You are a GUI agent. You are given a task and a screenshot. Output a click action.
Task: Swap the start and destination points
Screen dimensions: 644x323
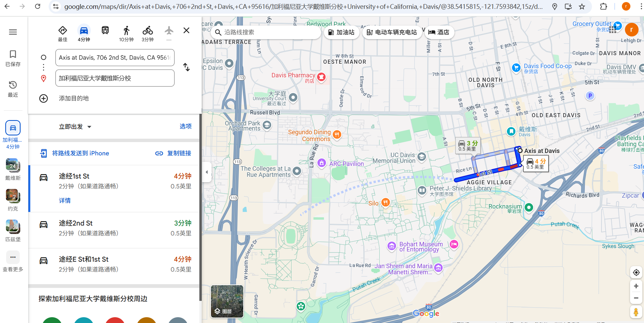[x=186, y=67]
